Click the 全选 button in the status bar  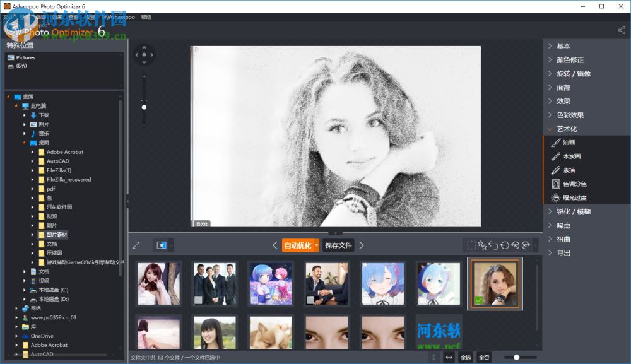click(465, 357)
